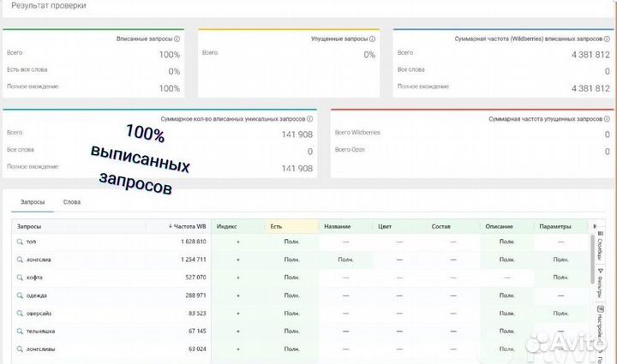This screenshot has width=617, height=364.
Task: Sort by the Частота WB column header
Action: [x=187, y=226]
